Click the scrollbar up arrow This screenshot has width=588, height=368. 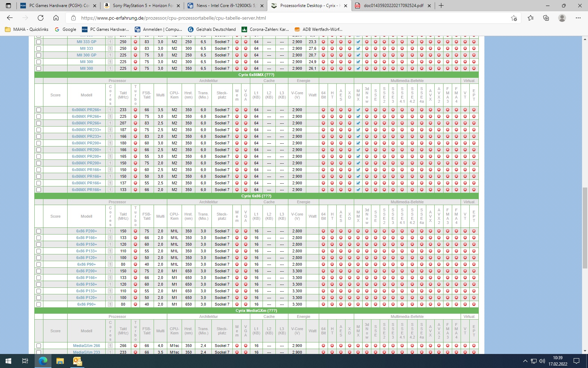585,39
